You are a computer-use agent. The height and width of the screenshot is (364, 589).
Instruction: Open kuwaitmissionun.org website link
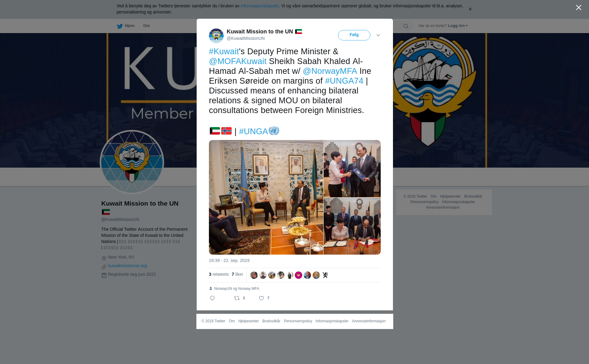127,266
